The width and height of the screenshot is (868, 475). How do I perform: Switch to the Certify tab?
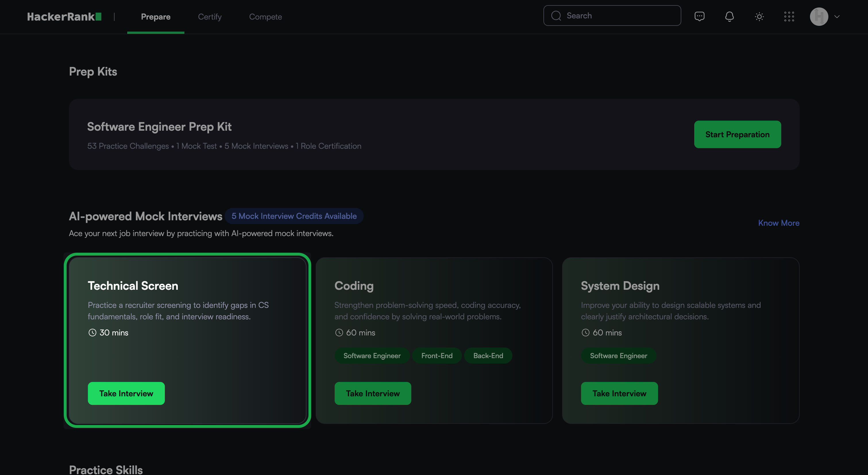click(210, 16)
